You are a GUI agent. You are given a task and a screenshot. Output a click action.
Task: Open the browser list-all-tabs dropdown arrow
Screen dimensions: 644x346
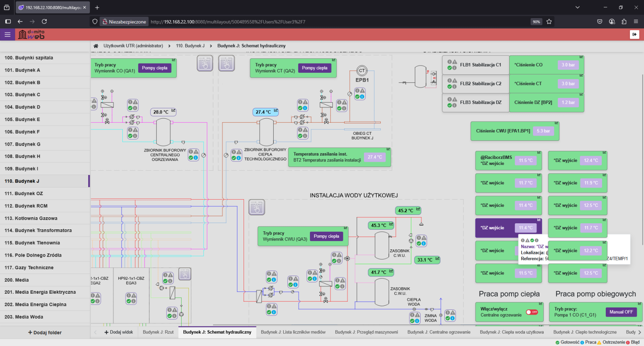coord(578,7)
